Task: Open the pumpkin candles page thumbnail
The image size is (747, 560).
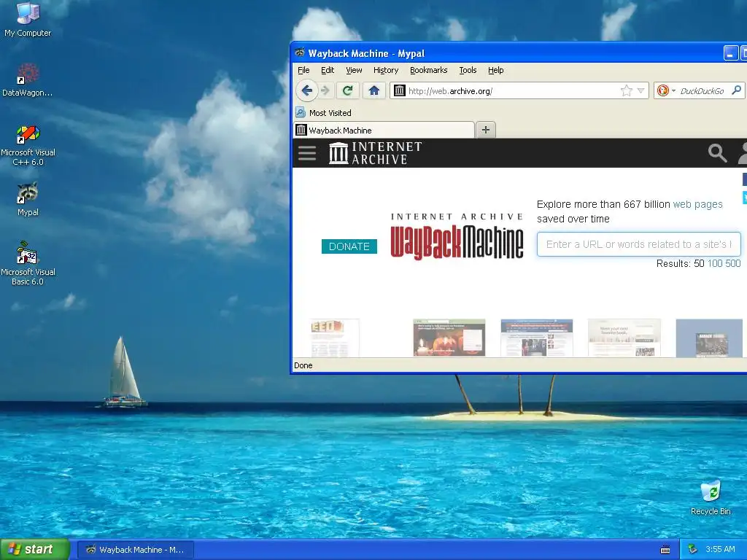Action: tap(449, 338)
